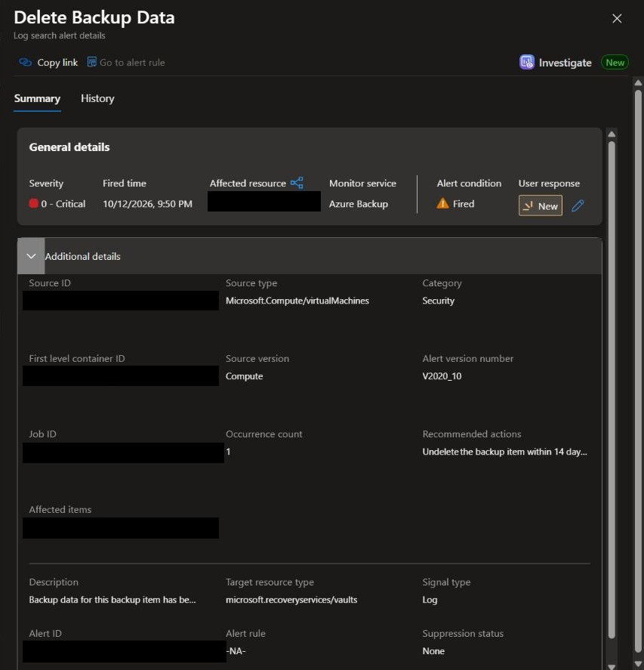Click the Go to alert rule icon
This screenshot has height=670, width=644.
(x=91, y=62)
